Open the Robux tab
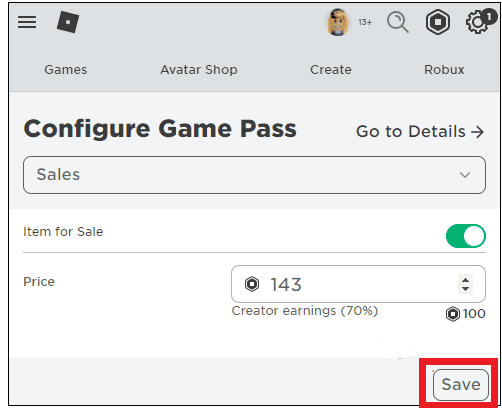This screenshot has width=502, height=408. point(444,70)
